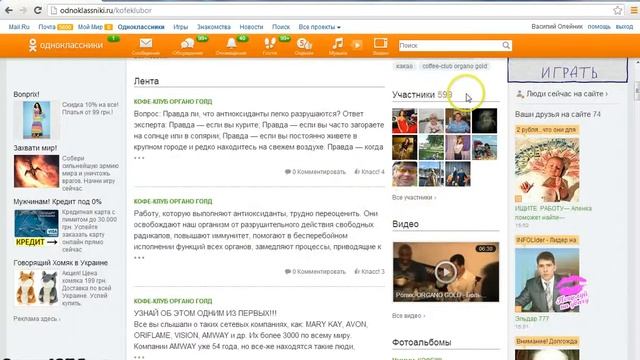
Task: Click 'Мужчинам! Кредит под 0%' ad title
Action: tap(57, 202)
